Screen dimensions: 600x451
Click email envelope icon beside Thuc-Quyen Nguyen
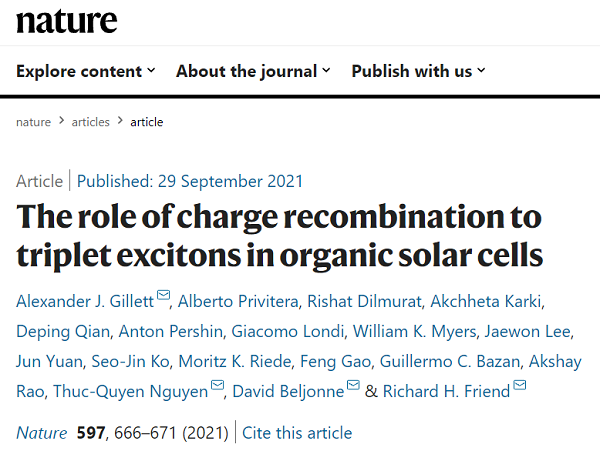pos(217,385)
